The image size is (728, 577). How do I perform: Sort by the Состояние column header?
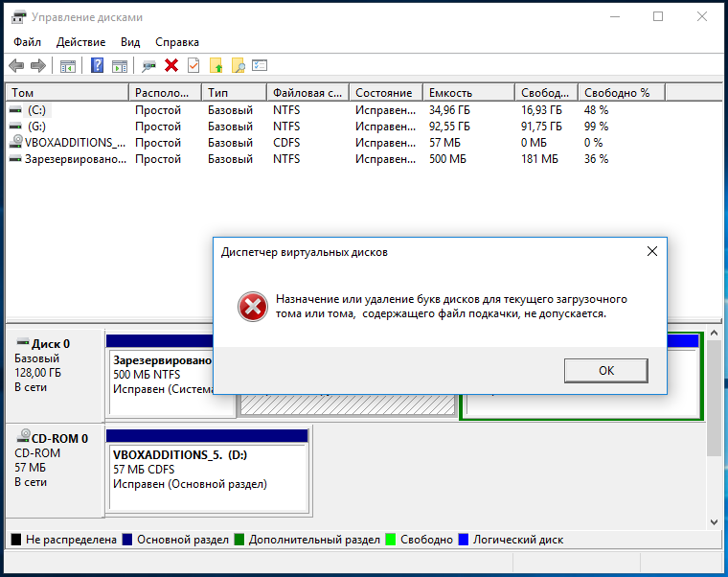coord(386,93)
